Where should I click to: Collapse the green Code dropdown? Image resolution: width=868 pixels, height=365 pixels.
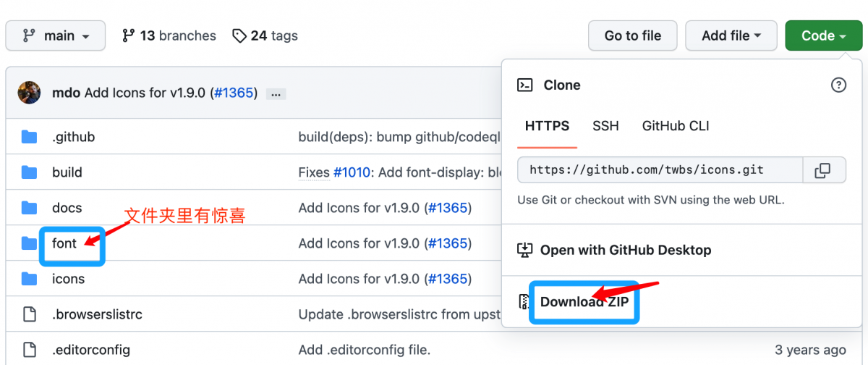coord(823,35)
